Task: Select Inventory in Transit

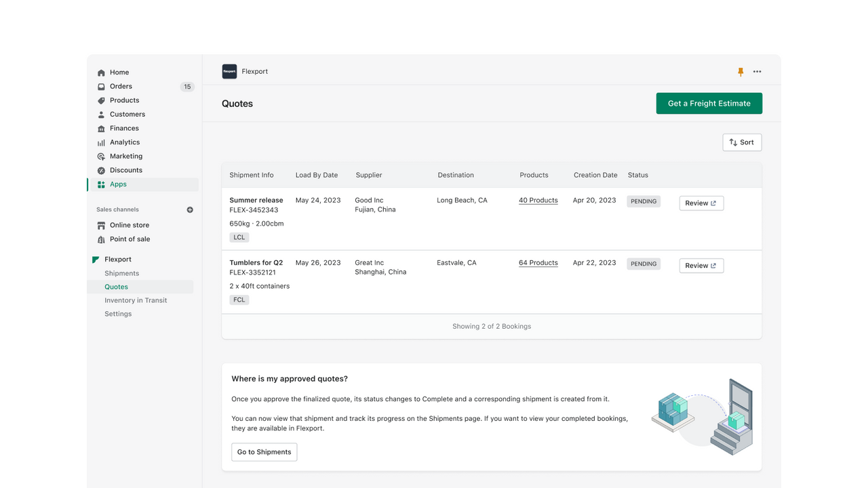Action: point(137,300)
